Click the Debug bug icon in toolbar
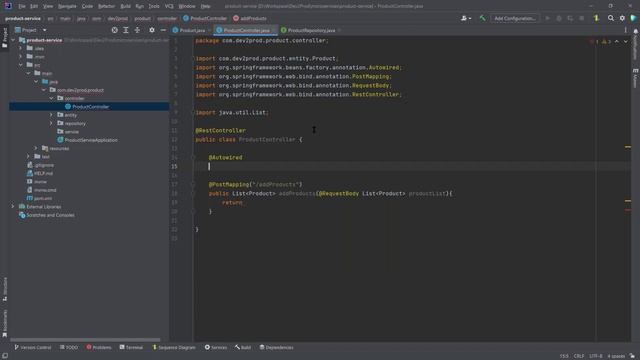 point(559,18)
